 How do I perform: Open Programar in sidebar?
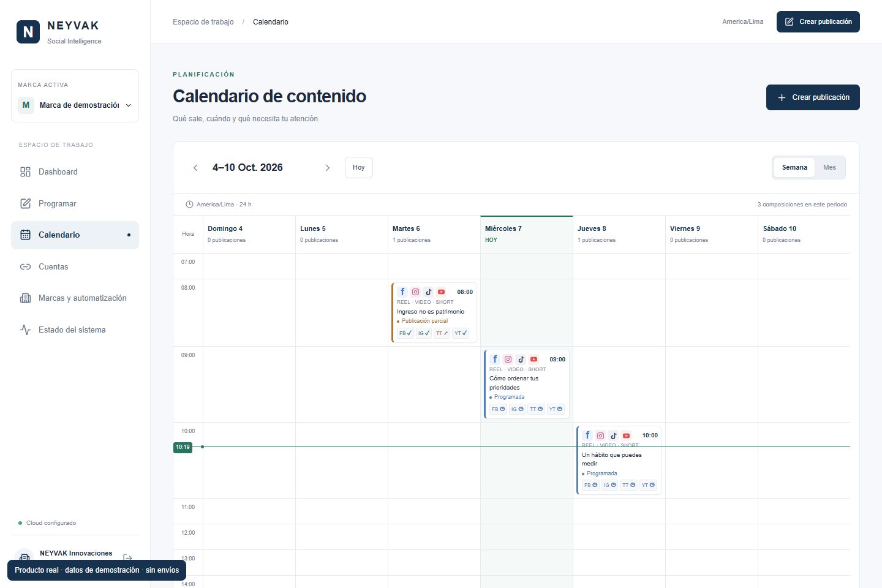coord(75,203)
